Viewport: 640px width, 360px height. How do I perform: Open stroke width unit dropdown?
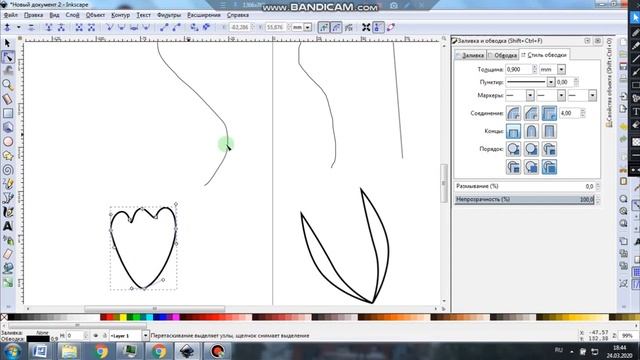(x=561, y=69)
